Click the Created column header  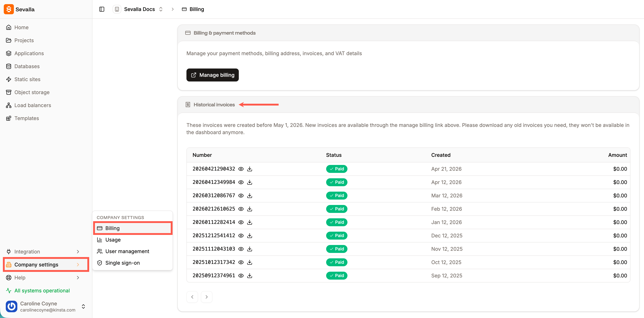coord(441,155)
